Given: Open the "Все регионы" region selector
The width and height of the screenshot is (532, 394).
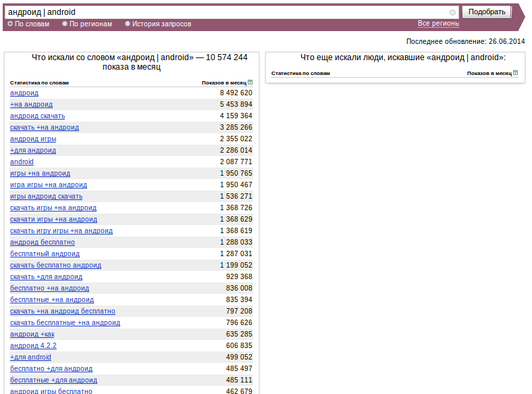Looking at the screenshot, I should point(438,24).
